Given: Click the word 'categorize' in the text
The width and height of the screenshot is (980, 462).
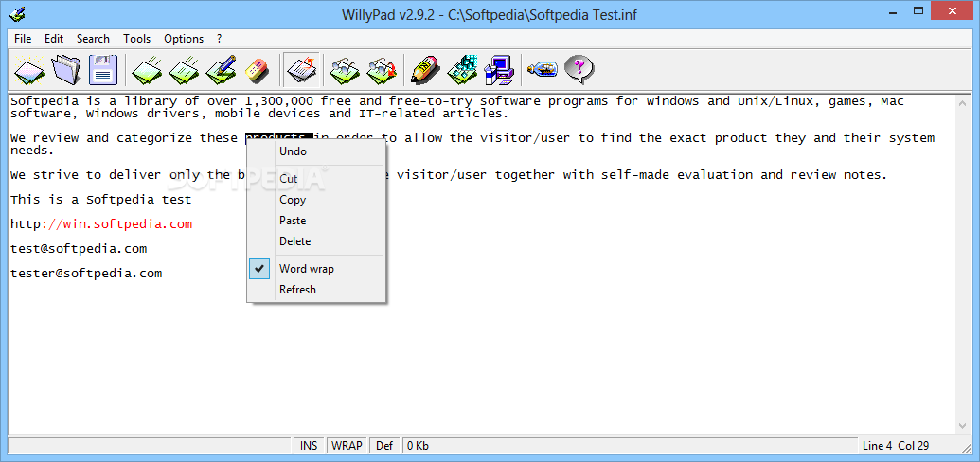Looking at the screenshot, I should click(x=154, y=138).
